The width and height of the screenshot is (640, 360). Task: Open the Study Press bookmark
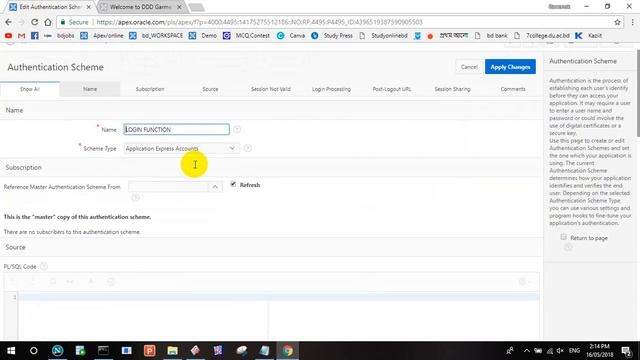coord(332,36)
